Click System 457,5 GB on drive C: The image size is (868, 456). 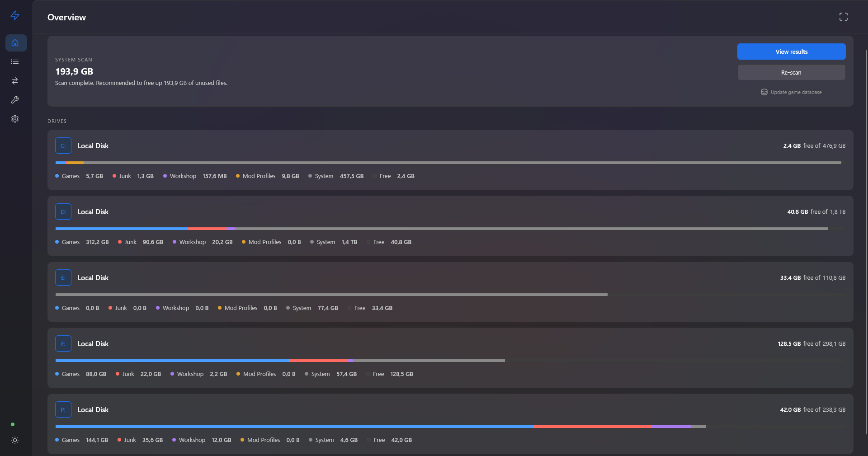pyautogui.click(x=336, y=176)
